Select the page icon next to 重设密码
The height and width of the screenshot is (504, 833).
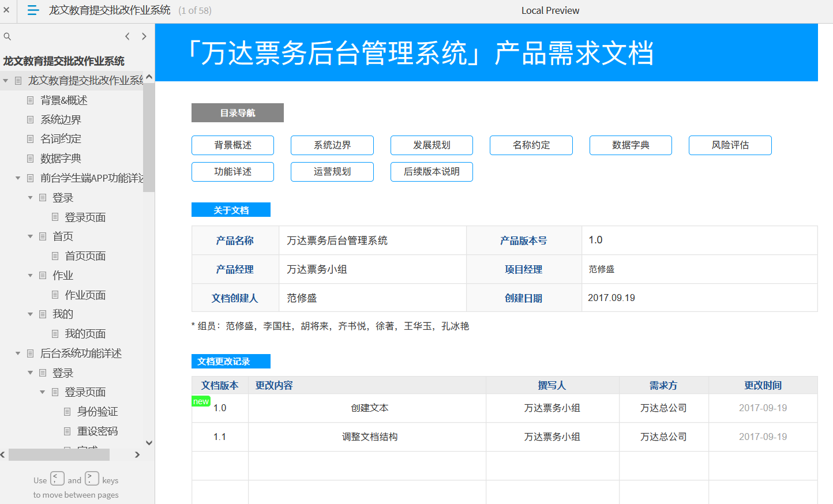[x=67, y=431]
